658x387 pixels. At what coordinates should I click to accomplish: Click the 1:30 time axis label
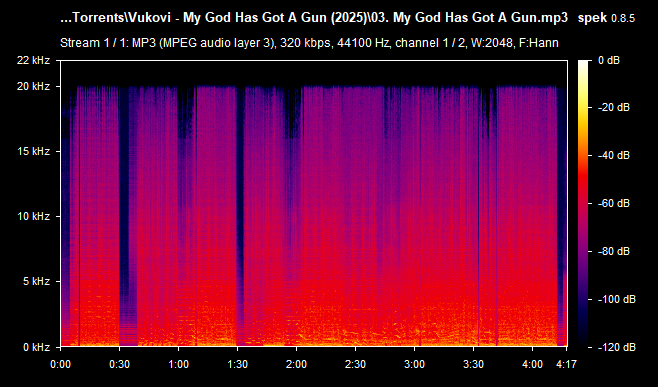pyautogui.click(x=238, y=364)
